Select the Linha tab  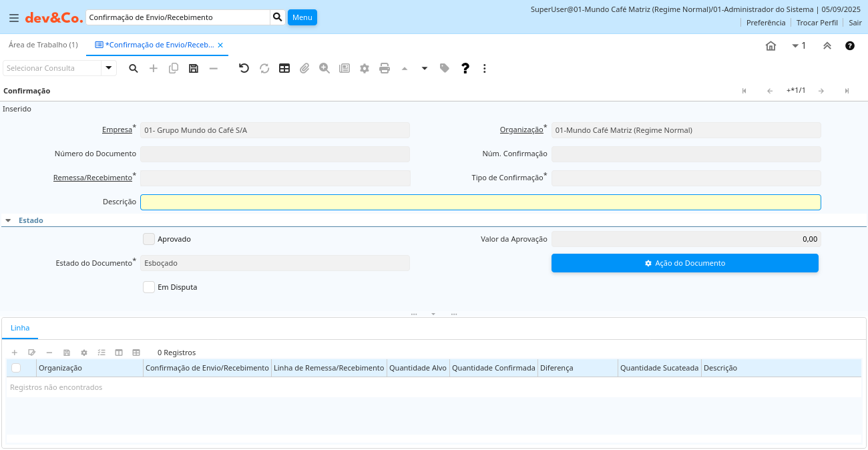[20, 328]
